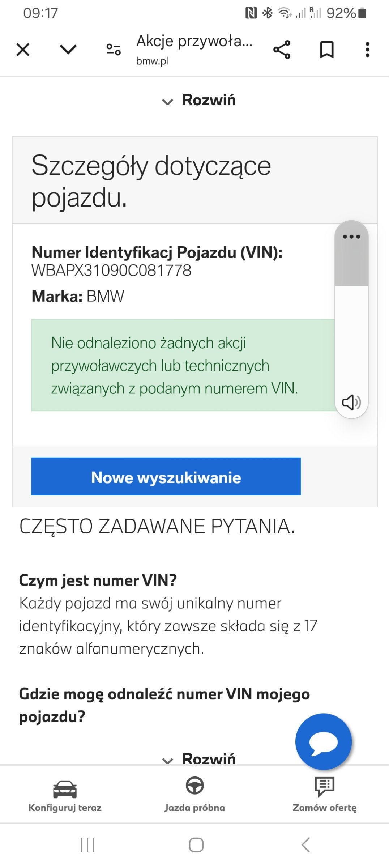The image size is (389, 868).
Task: Open site settings tune icon
Action: [x=114, y=50]
